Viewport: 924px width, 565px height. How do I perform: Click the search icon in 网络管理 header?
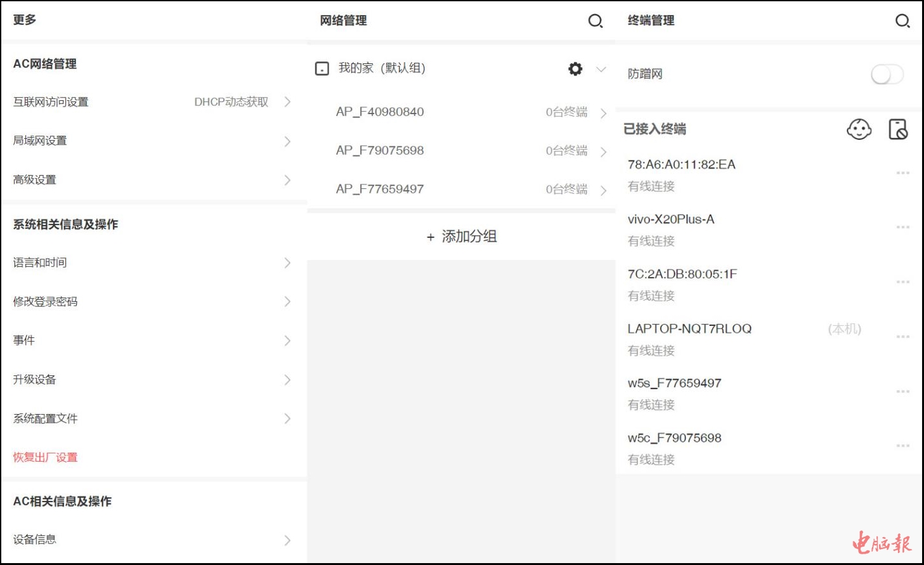point(595,21)
